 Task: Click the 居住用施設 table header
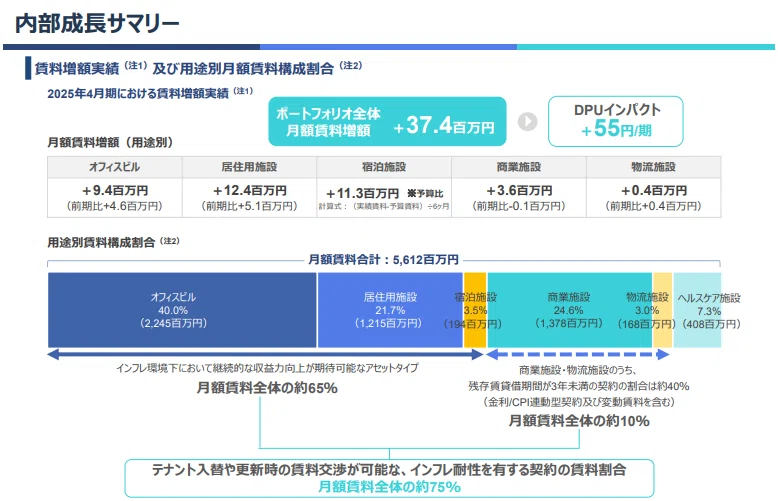pos(250,167)
